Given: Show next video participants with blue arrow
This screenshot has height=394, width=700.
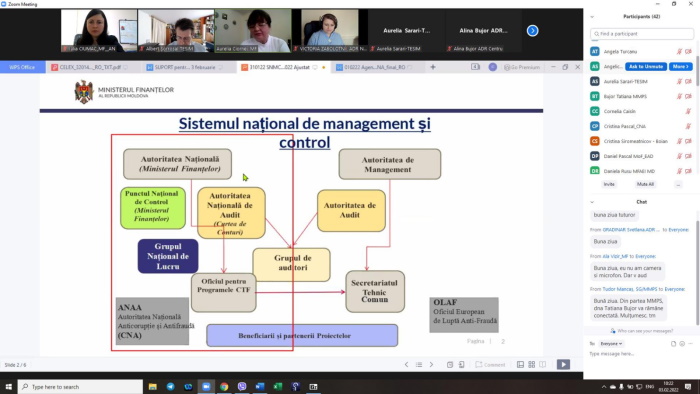Looking at the screenshot, I should (x=532, y=31).
